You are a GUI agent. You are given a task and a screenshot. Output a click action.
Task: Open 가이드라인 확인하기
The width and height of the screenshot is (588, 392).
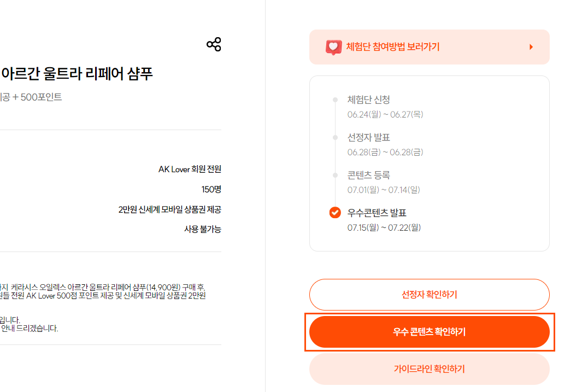click(429, 369)
